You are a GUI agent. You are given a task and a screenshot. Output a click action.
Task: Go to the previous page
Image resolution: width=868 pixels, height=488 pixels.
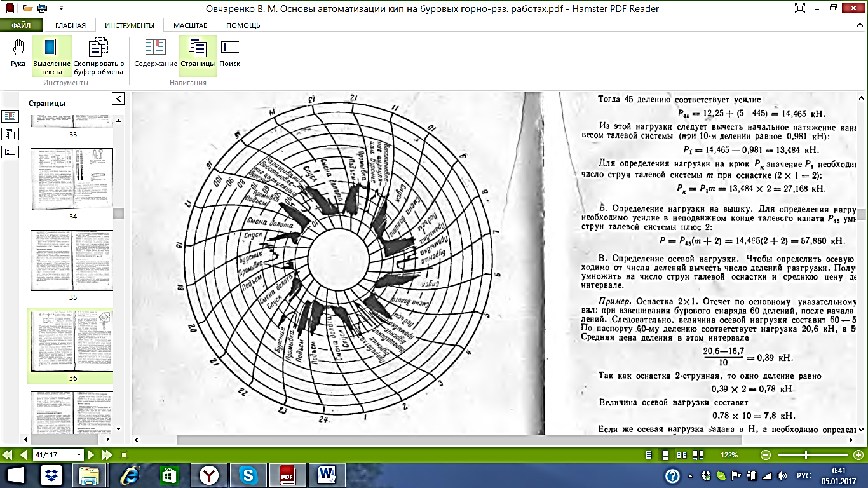[x=24, y=455]
